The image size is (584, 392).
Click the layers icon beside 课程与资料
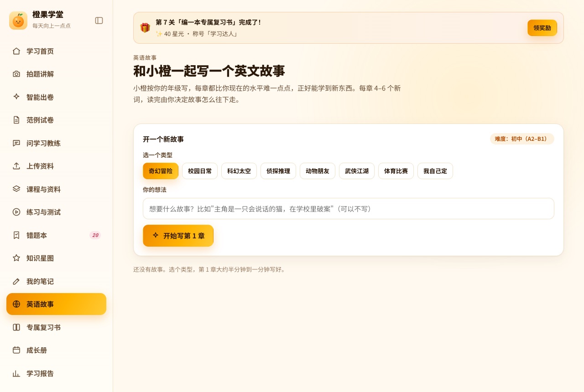16,189
